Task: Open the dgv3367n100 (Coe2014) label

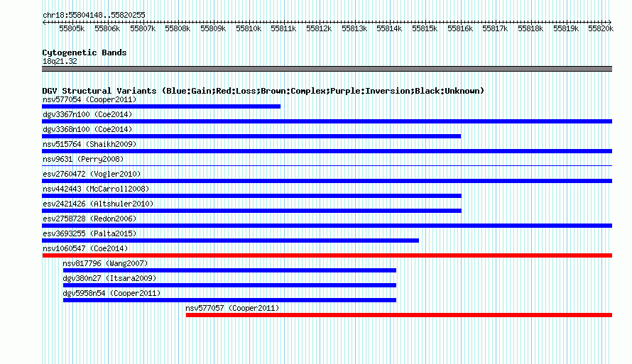Action: [x=87, y=114]
